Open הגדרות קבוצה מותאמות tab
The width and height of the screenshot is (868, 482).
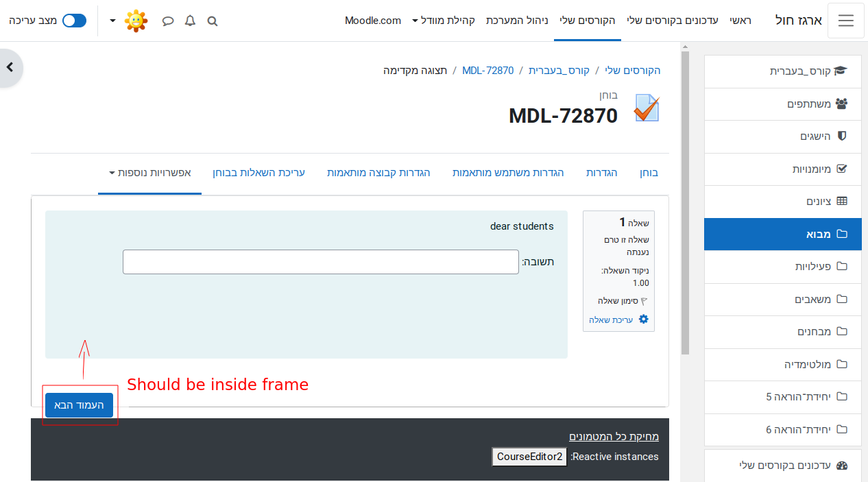378,173
